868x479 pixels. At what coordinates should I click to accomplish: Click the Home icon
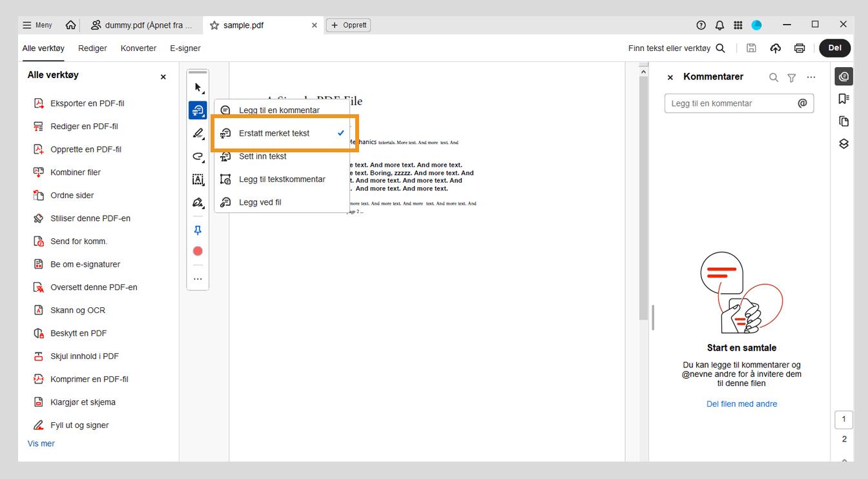coord(70,25)
